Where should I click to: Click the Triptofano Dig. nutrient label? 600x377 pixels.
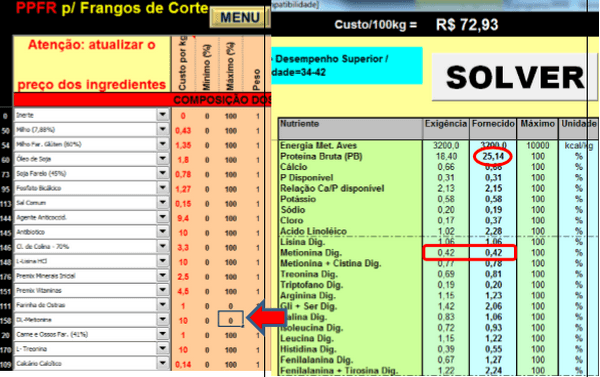(x=311, y=285)
